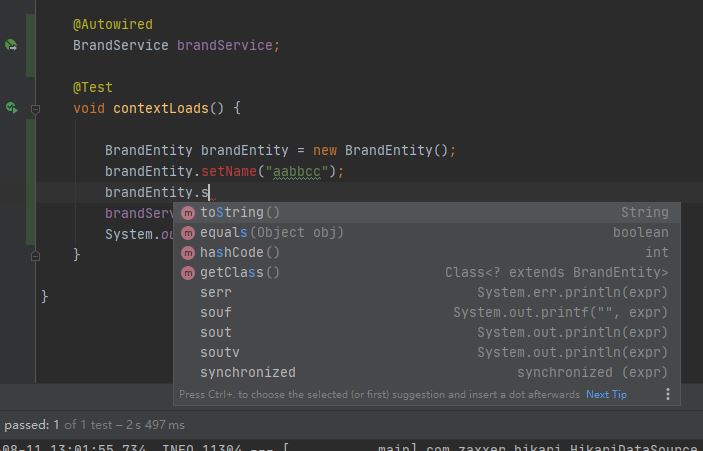Click the fold end marker at method's closing brace
Screen dimensions: 703x451
point(35,256)
